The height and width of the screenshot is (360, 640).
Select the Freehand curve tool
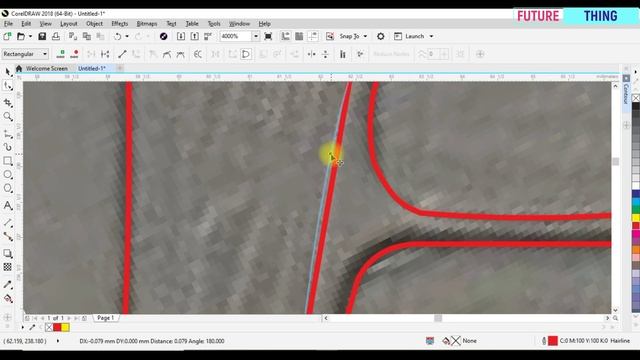(7, 133)
